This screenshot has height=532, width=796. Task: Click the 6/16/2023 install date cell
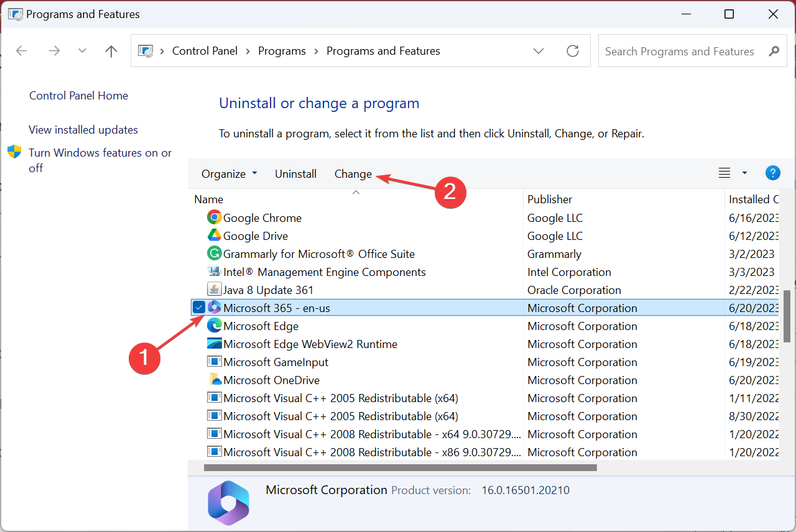(x=754, y=218)
